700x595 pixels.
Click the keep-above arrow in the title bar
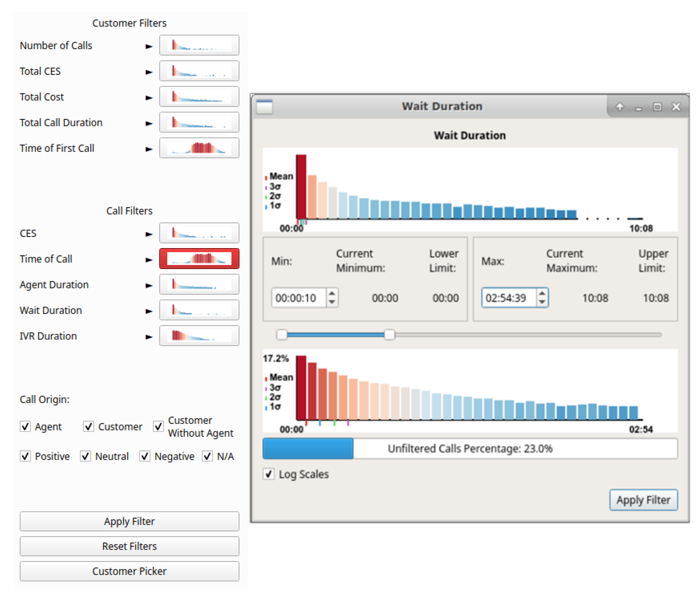coord(620,107)
